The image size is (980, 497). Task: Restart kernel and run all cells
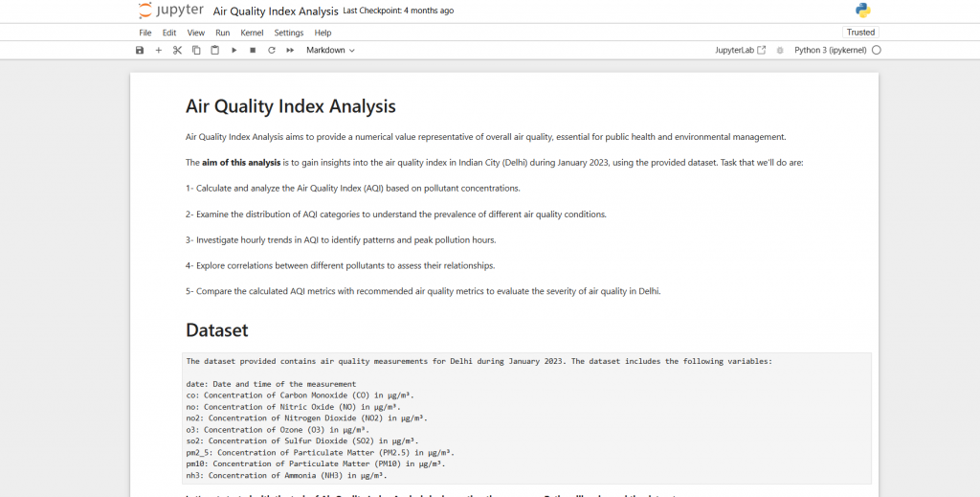(290, 50)
